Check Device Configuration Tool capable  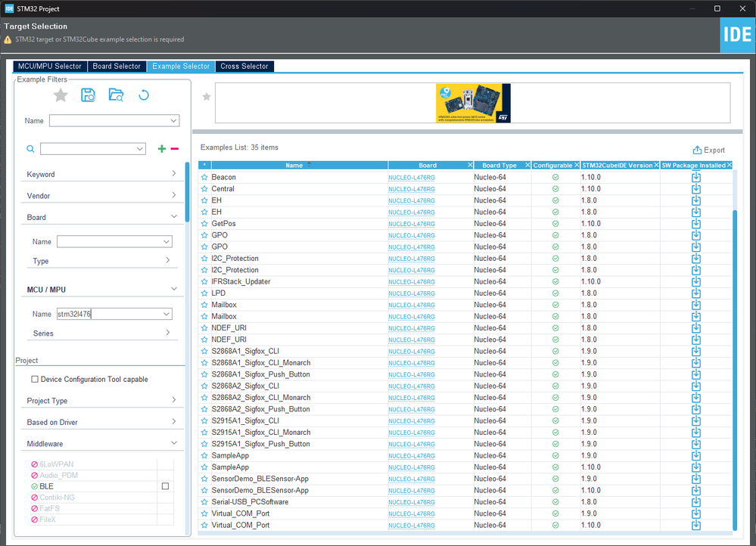coord(35,380)
